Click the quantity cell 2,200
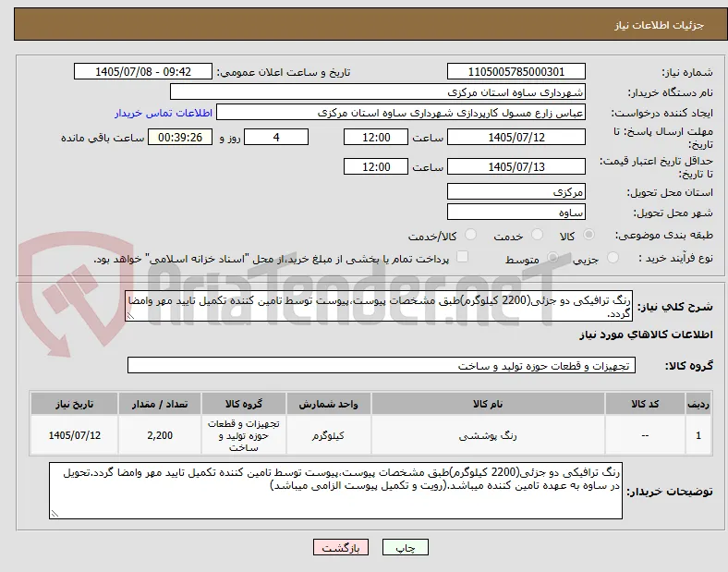Viewport: 728px width, 572px height. (160, 435)
